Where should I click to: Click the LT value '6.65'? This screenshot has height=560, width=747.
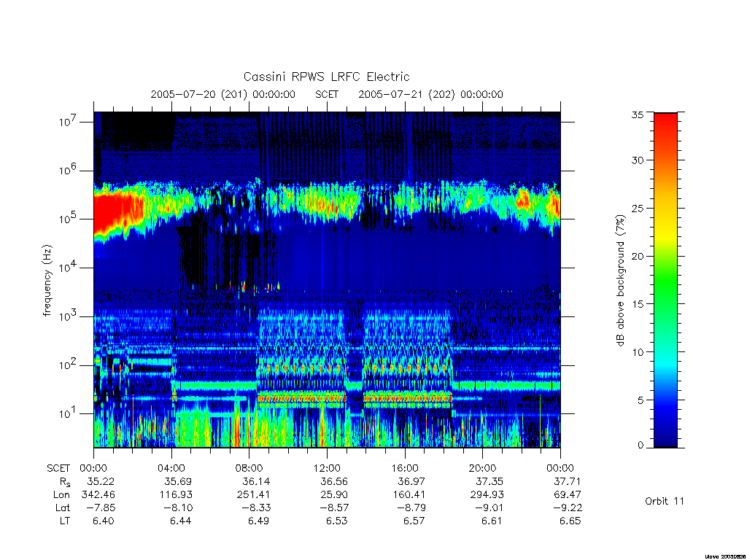click(x=570, y=521)
